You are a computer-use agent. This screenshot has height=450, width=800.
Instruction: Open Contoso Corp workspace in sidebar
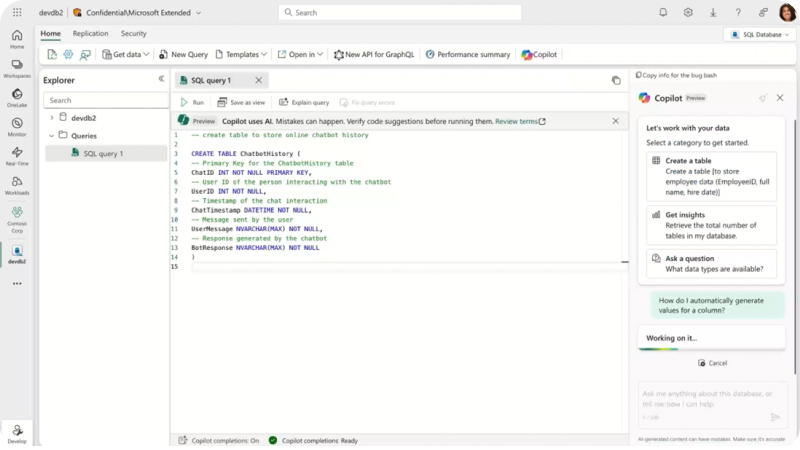pyautogui.click(x=17, y=219)
